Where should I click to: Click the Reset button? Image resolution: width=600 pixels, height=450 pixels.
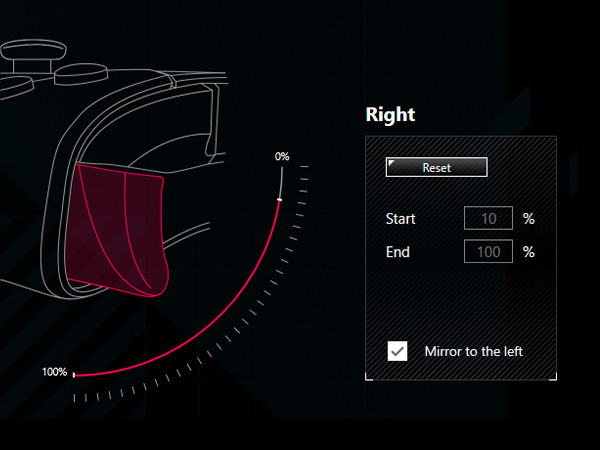(437, 167)
